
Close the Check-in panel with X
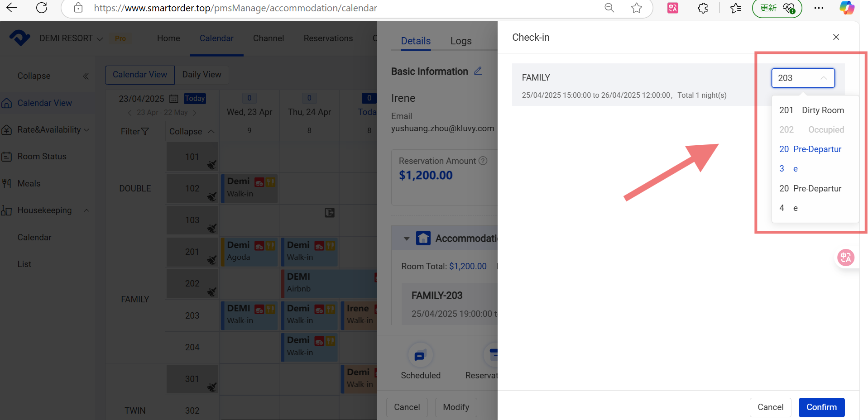(836, 37)
